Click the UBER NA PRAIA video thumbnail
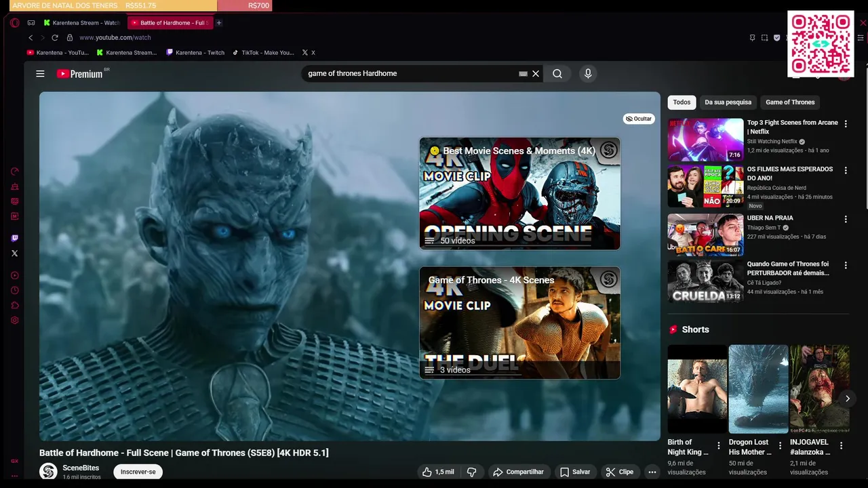 pos(705,235)
